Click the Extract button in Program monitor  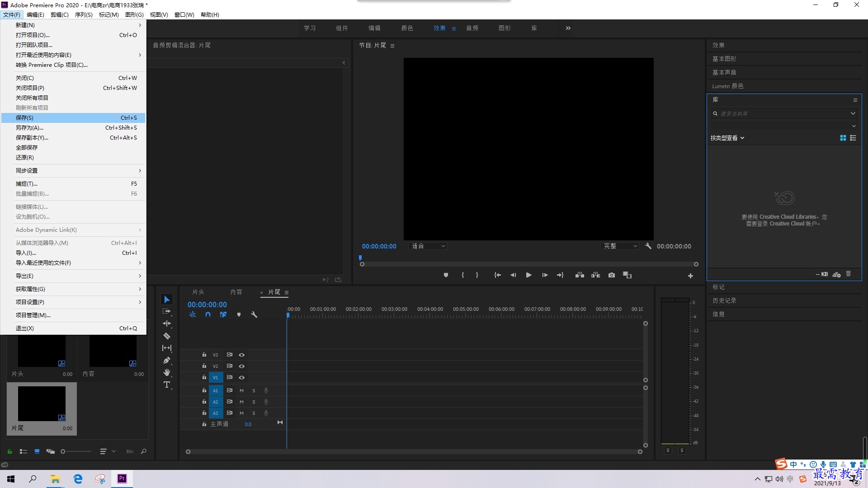pyautogui.click(x=595, y=275)
